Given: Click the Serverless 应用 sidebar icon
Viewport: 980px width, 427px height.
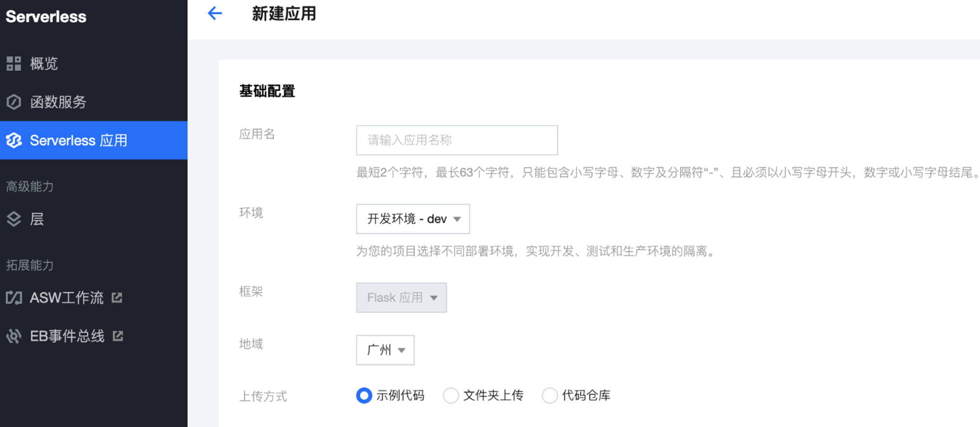Looking at the screenshot, I should (x=14, y=141).
